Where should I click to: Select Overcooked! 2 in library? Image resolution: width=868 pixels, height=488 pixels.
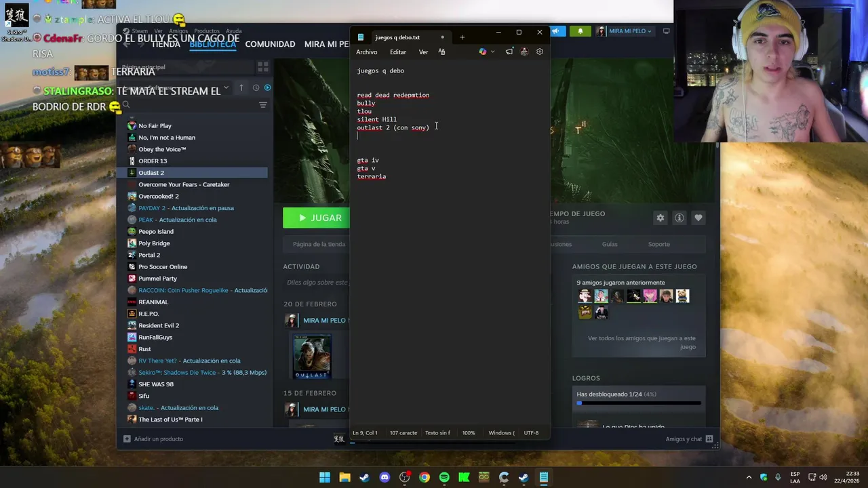pyautogui.click(x=159, y=196)
